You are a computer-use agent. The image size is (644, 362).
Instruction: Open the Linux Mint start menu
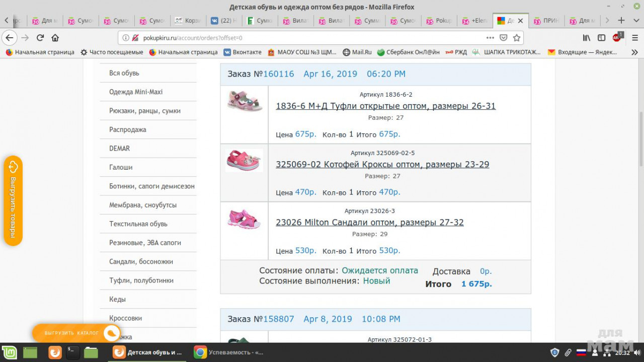(x=9, y=352)
